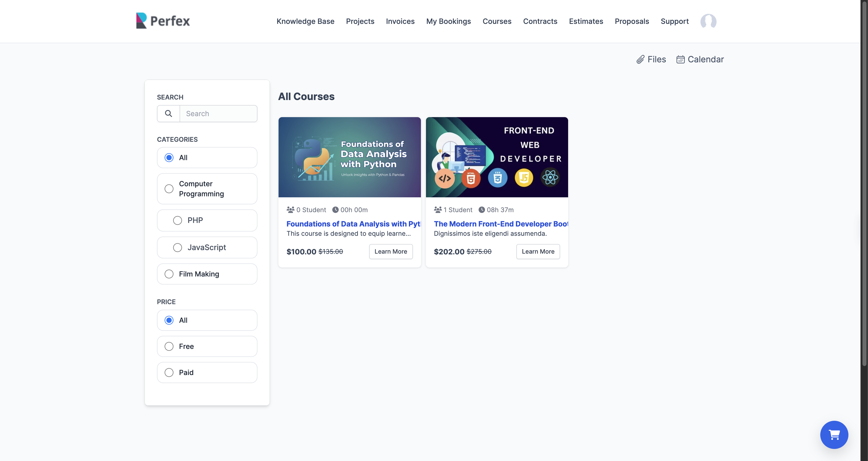Click the Front-End Web Developer course thumbnail
868x461 pixels.
pyautogui.click(x=497, y=157)
